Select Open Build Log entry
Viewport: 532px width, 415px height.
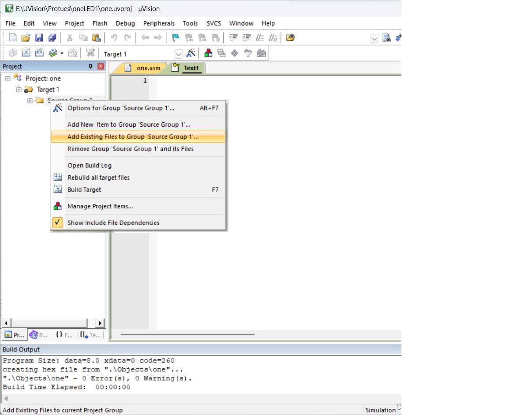[x=138, y=166]
